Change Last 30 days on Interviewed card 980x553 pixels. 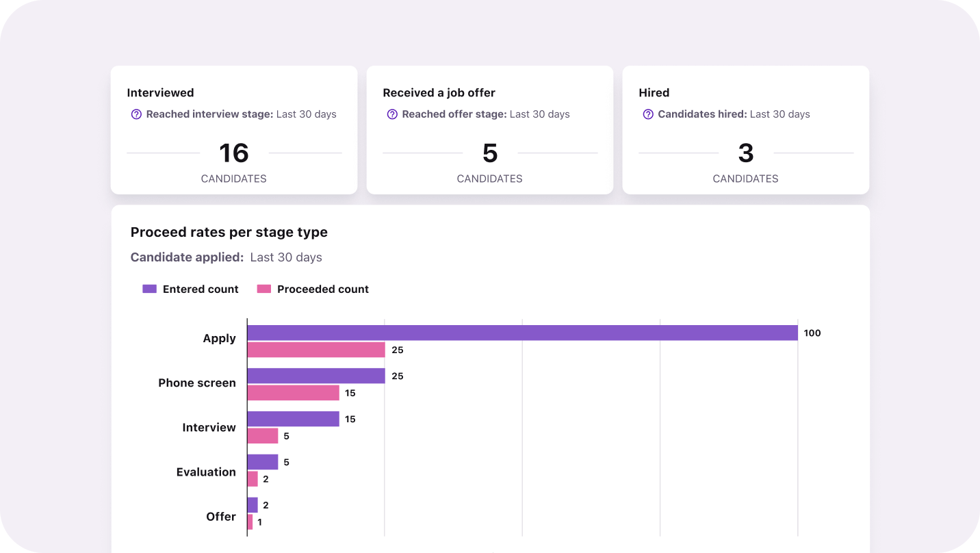306,114
